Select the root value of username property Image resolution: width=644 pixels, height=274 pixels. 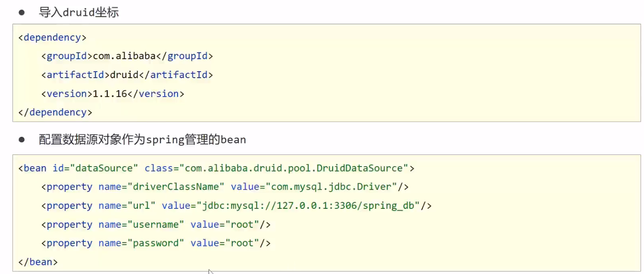point(242,224)
